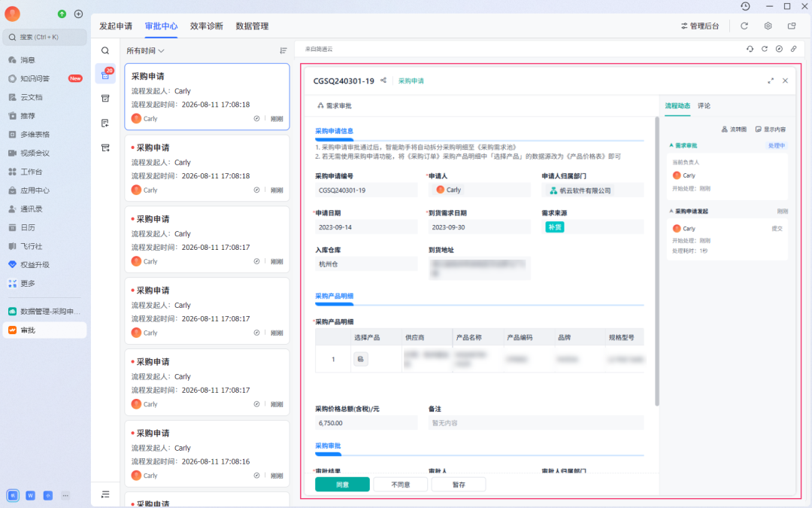
Task: Switch to the 评论 tab
Action: tap(704, 106)
